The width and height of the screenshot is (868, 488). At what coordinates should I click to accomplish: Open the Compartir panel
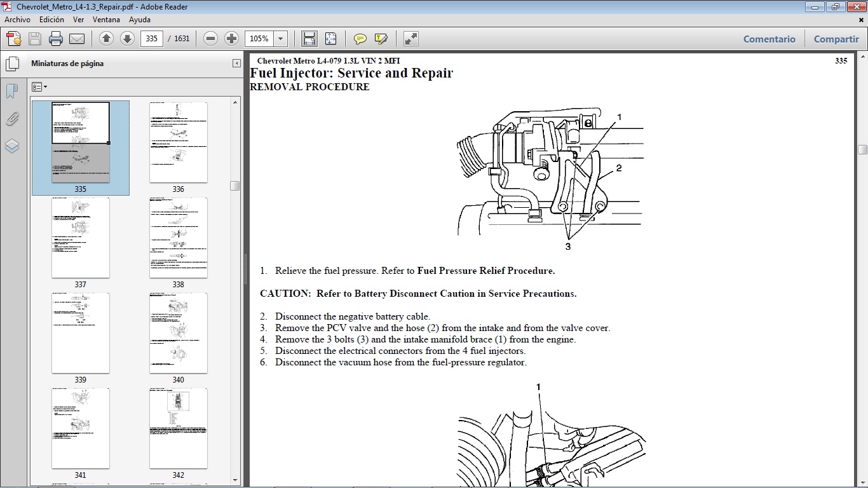coord(836,39)
